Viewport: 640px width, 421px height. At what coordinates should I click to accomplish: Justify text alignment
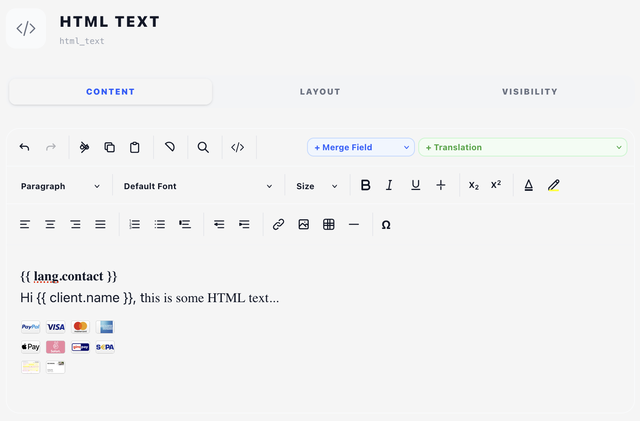[x=100, y=224]
